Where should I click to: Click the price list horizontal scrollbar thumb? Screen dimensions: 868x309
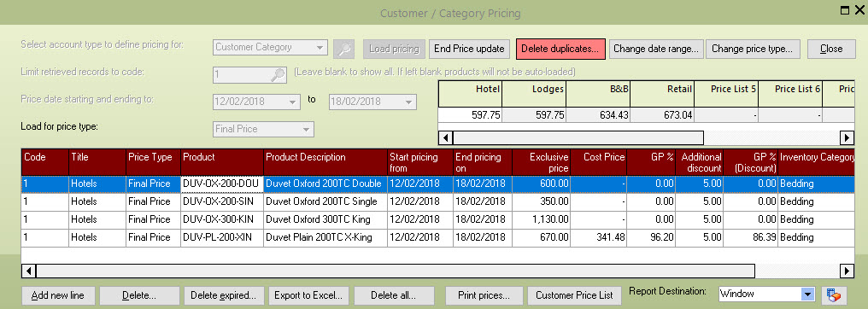[578, 137]
